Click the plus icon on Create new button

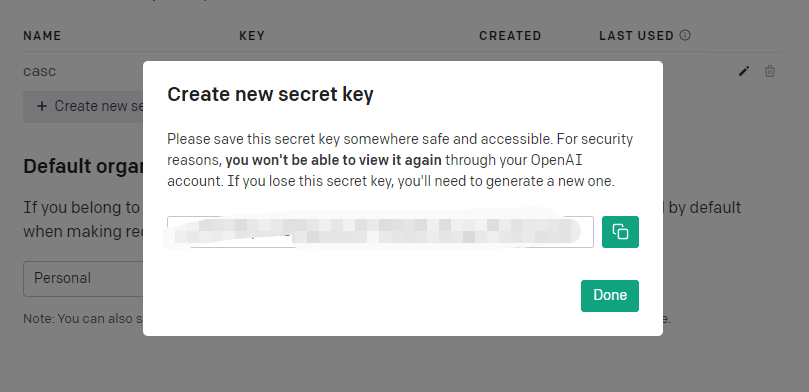(x=42, y=106)
